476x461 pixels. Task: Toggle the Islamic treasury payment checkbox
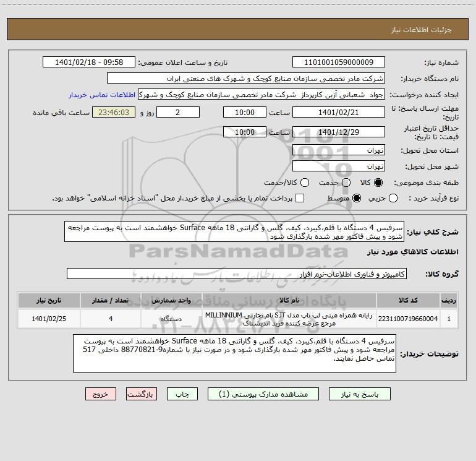tap(300, 198)
